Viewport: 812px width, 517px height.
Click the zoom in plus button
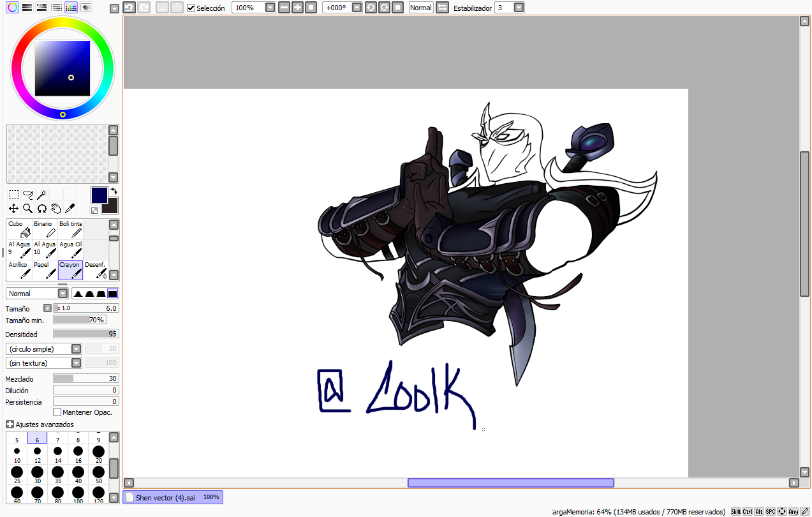click(x=297, y=8)
